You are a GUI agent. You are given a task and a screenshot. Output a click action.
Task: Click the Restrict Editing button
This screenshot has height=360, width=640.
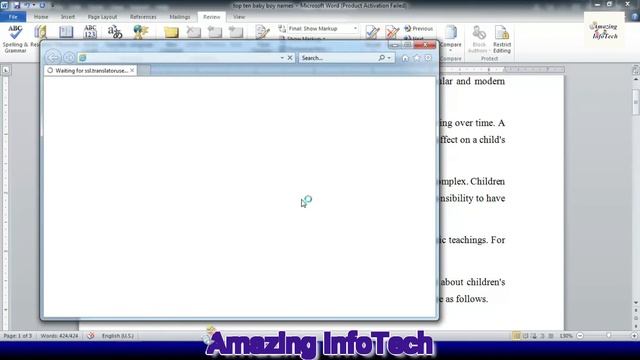tap(502, 39)
